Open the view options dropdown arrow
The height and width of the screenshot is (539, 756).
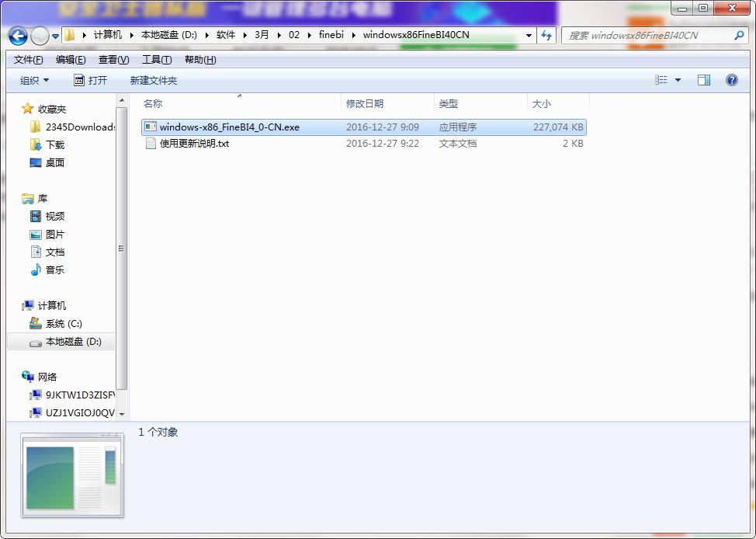click(x=678, y=80)
